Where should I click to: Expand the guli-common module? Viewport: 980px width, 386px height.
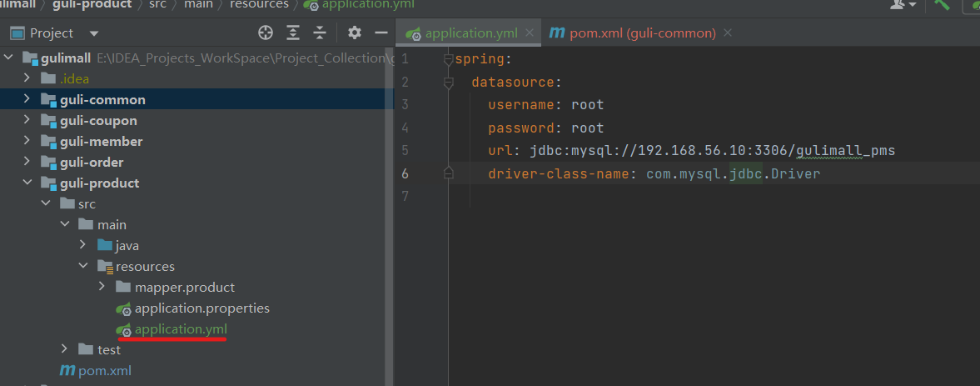point(27,99)
